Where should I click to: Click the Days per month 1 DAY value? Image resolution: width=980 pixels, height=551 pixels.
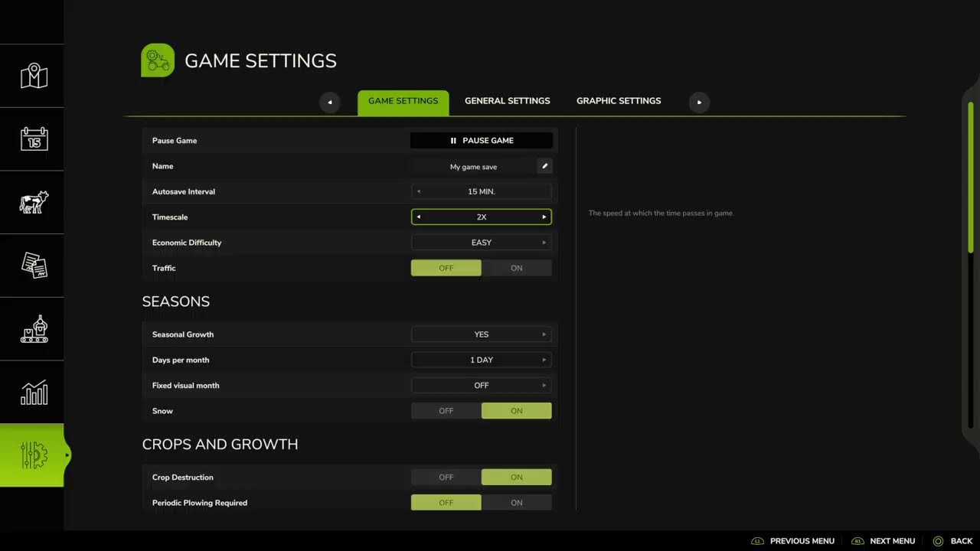[x=482, y=360]
